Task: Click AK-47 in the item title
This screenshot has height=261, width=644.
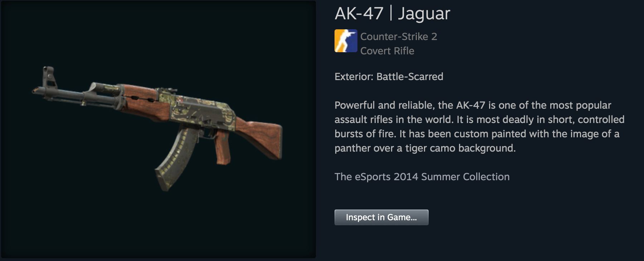Action: point(359,14)
